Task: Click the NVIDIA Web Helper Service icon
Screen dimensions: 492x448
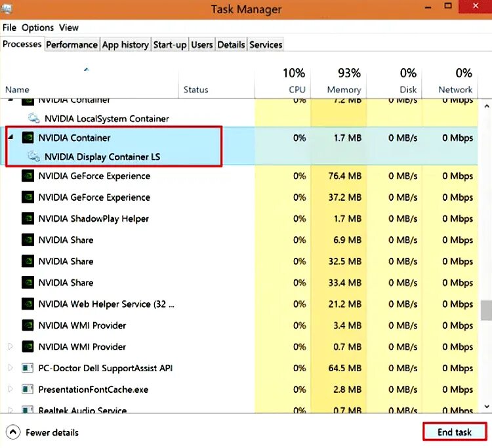Action: point(28,304)
